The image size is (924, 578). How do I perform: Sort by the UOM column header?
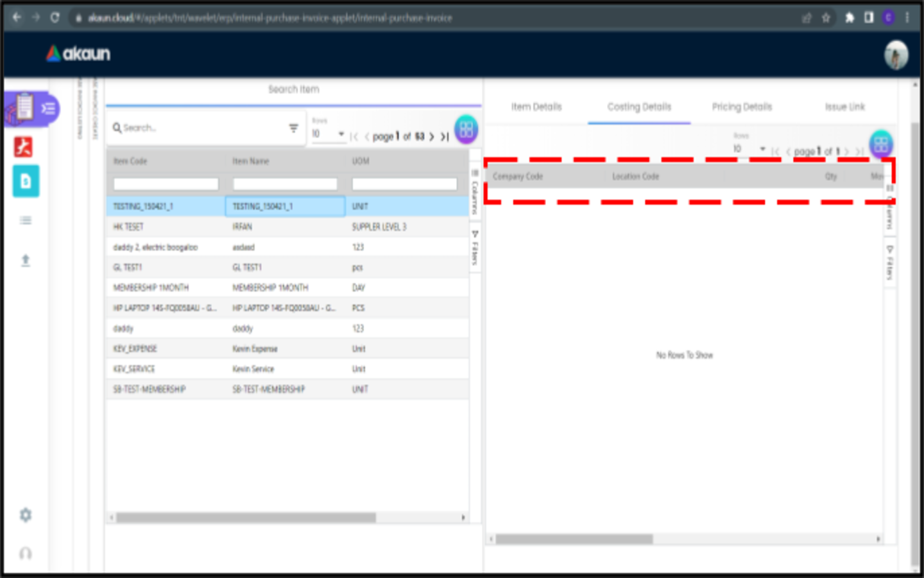361,161
